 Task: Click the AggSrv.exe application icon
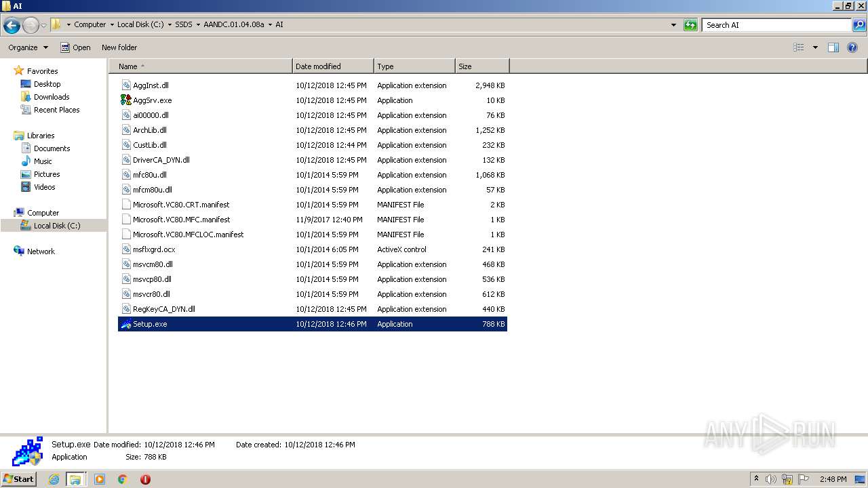126,100
